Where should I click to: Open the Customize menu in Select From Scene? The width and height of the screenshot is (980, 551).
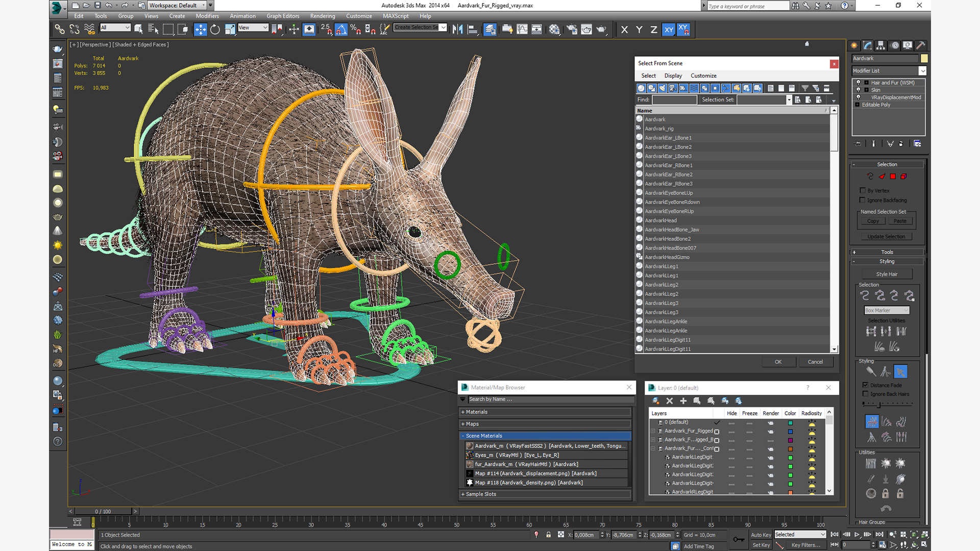(703, 76)
